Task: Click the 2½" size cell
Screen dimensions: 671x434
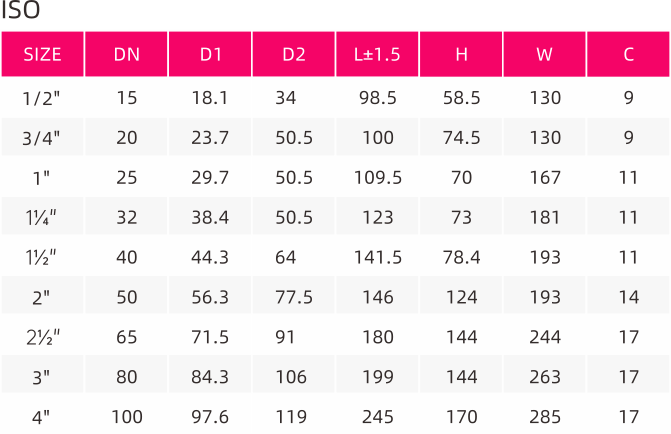Action: 43,337
